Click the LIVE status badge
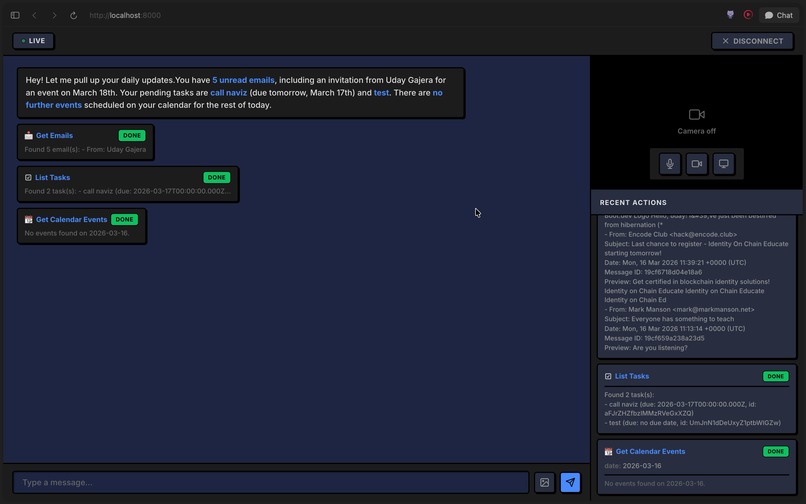Screen dimensions: 806x504 (x=33, y=41)
